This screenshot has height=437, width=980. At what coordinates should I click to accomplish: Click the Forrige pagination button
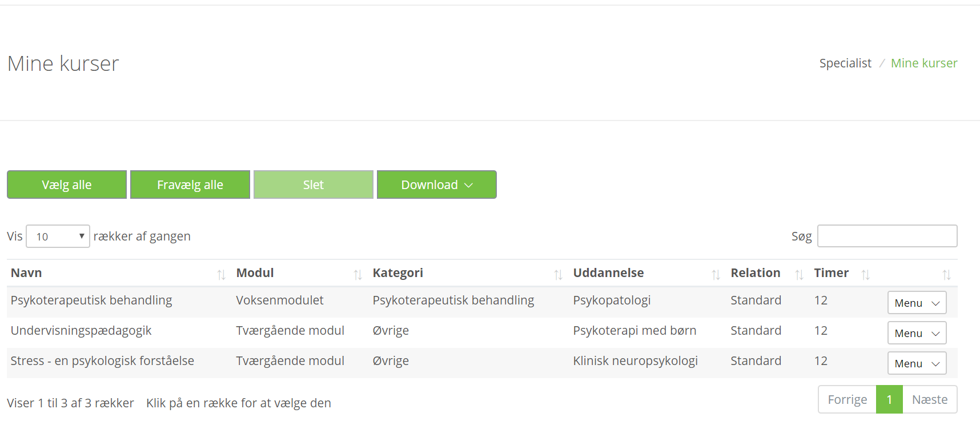[847, 399]
